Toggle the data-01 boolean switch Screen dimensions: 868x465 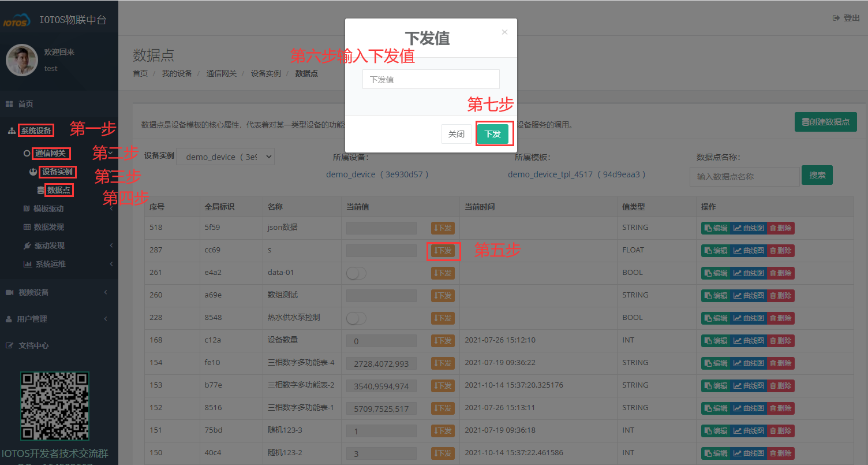click(x=356, y=273)
